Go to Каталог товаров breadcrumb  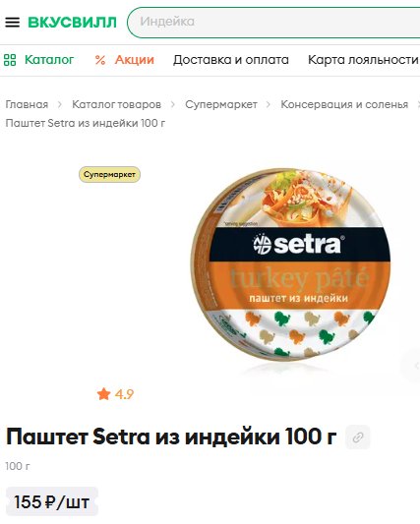tap(117, 104)
